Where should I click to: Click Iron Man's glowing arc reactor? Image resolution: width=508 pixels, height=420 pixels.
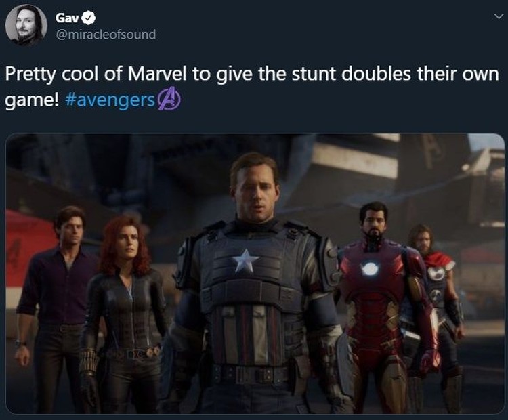click(x=369, y=270)
